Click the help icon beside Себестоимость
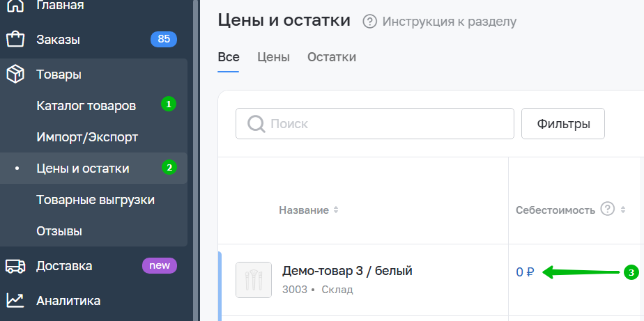644x321 pixels. click(607, 209)
